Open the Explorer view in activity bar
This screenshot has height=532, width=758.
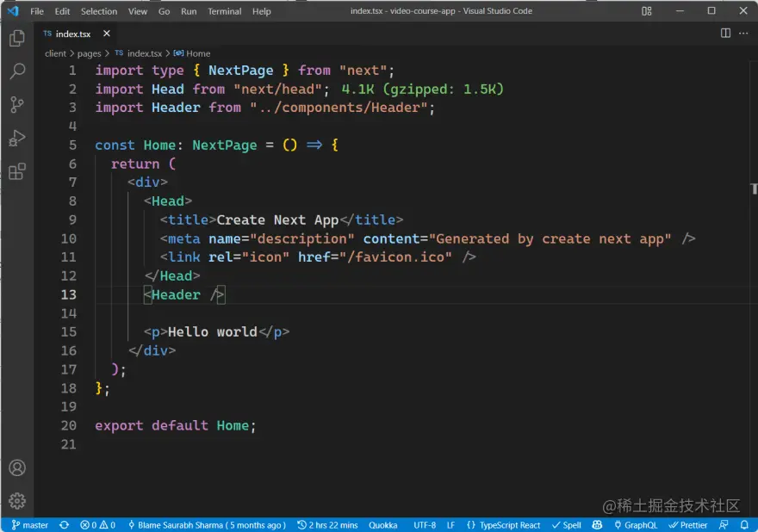(x=17, y=38)
